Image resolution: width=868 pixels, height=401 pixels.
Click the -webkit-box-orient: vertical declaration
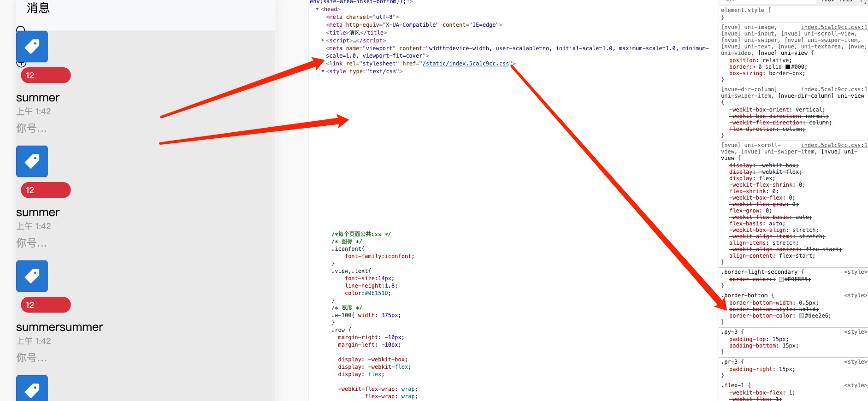777,110
